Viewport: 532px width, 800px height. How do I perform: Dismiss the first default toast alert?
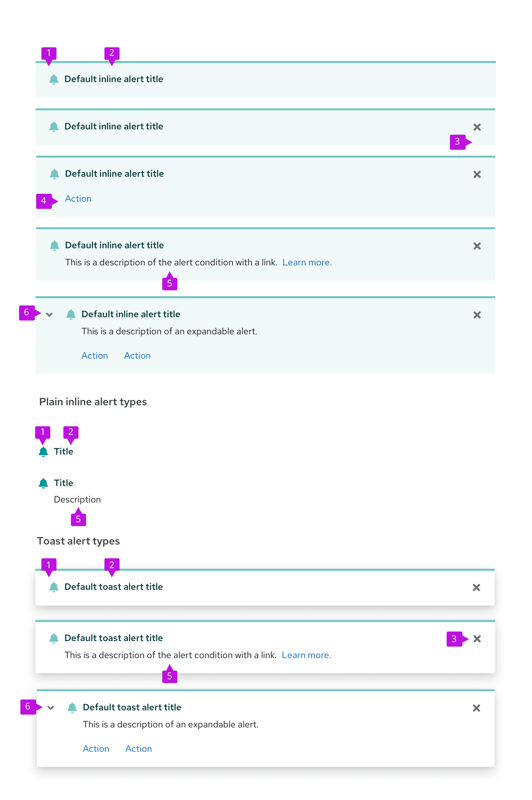click(476, 588)
